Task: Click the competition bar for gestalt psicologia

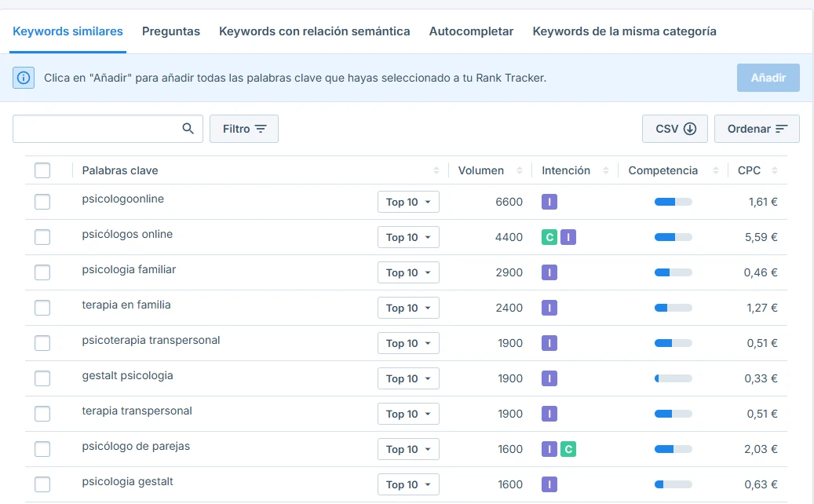Action: [673, 378]
